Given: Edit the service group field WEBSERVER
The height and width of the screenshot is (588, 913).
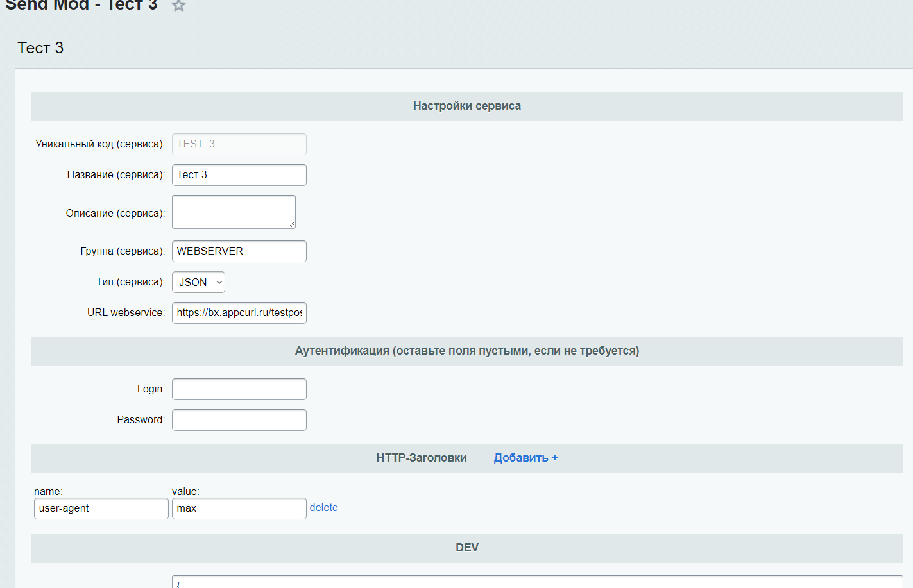Looking at the screenshot, I should [239, 251].
